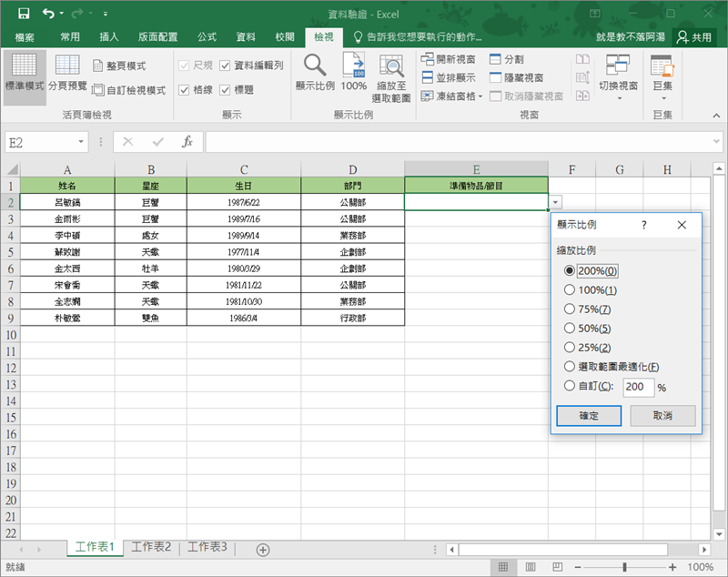Click the 自訂 custom zoom percentage field
728x577 pixels.
click(638, 387)
